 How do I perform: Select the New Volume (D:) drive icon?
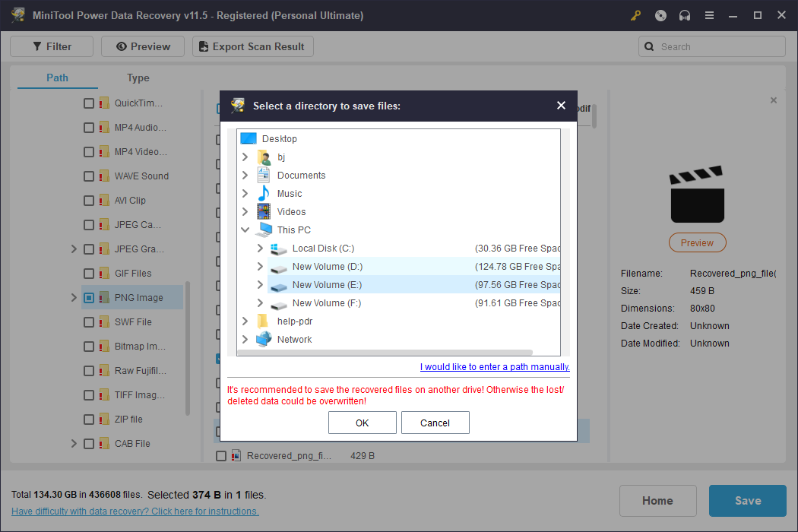pyautogui.click(x=278, y=268)
